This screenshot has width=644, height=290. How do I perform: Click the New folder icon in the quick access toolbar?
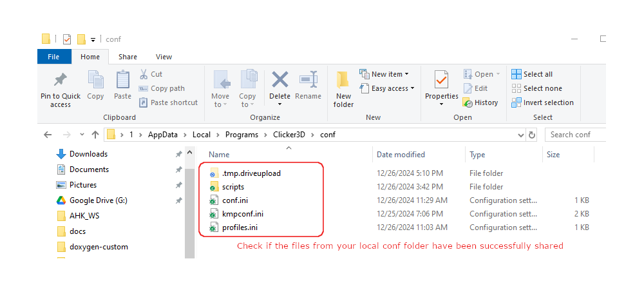pyautogui.click(x=81, y=39)
